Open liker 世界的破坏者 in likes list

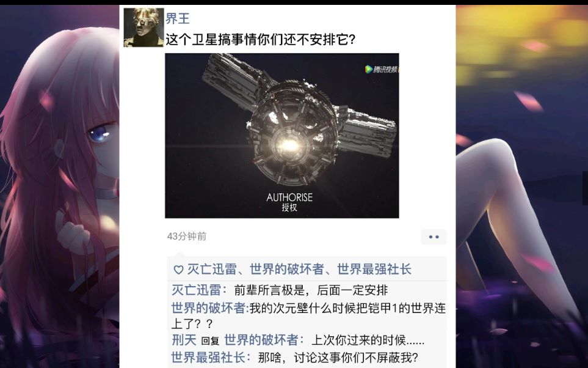(287, 269)
